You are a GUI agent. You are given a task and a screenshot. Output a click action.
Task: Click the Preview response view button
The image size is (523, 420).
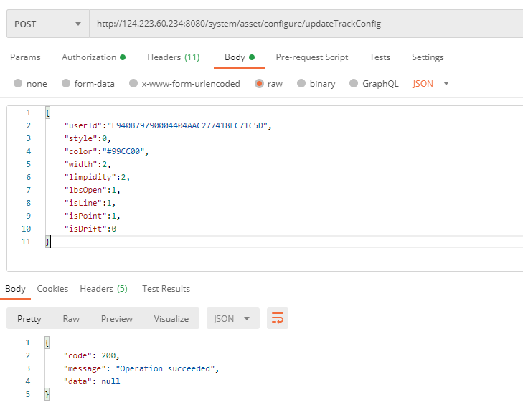116,319
